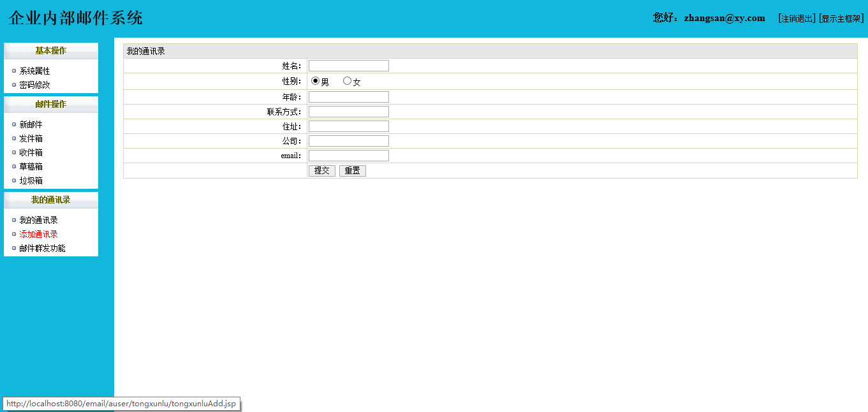The width and height of the screenshot is (868, 412).
Task: Select the 女 radio button
Action: tap(347, 81)
